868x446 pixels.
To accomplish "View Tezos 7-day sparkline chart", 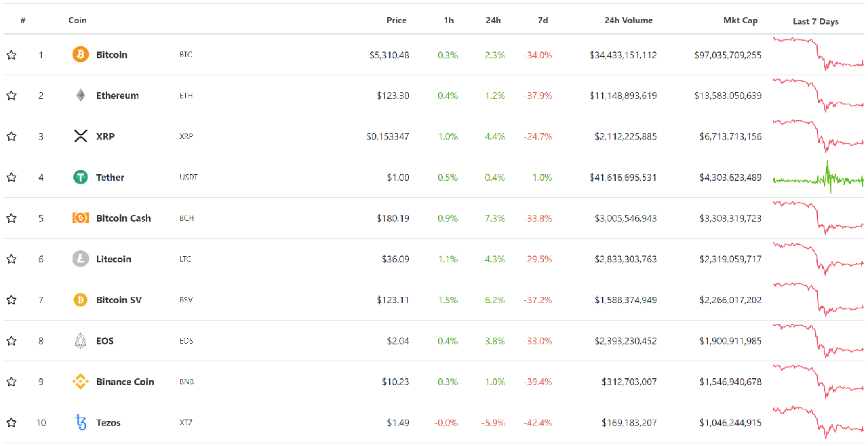I will [818, 423].
